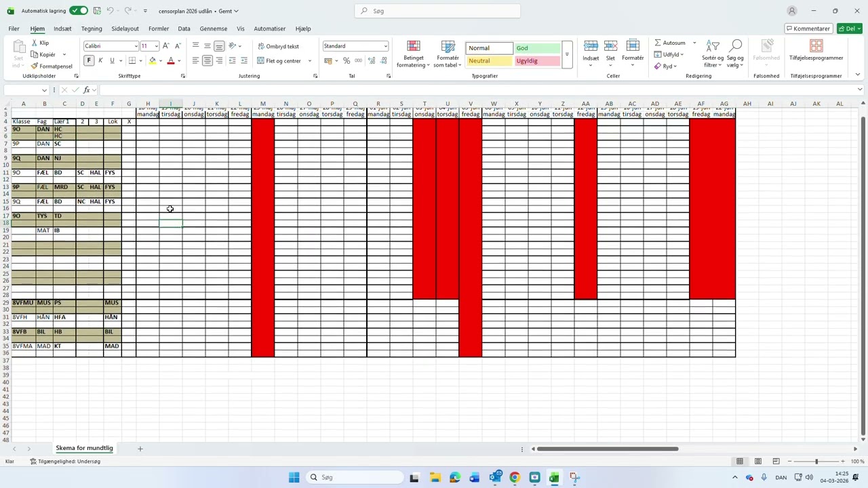
Task: Open the Udfyld fill dropdown
Action: [669, 54]
